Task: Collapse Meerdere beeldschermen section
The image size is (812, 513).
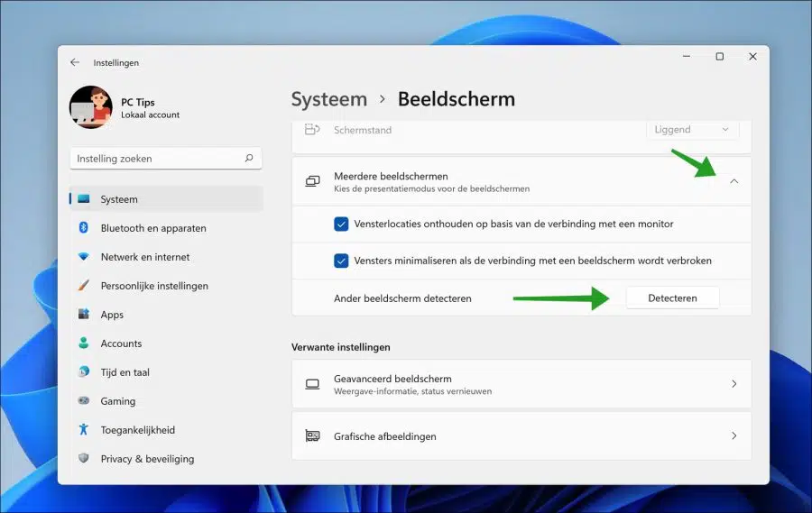Action: pos(734,181)
